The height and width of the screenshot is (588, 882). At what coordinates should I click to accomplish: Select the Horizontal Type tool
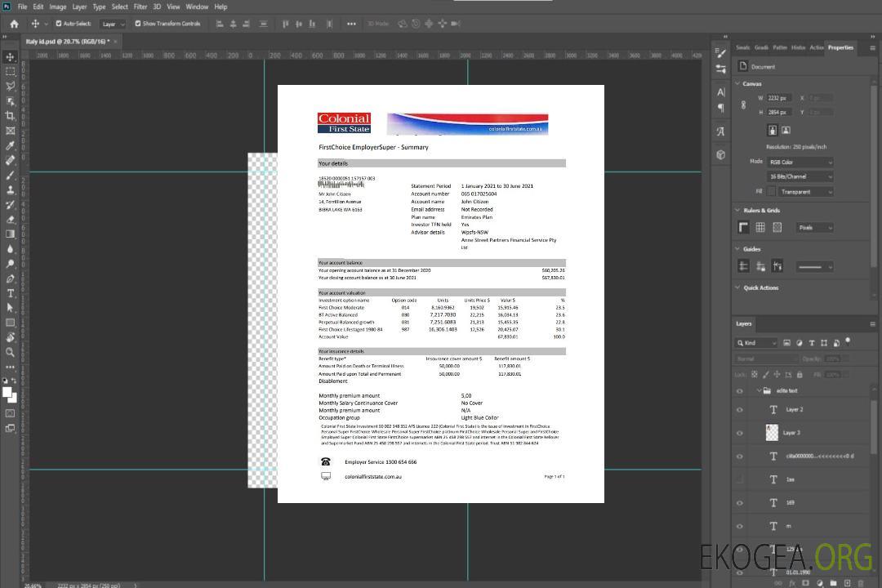10,293
